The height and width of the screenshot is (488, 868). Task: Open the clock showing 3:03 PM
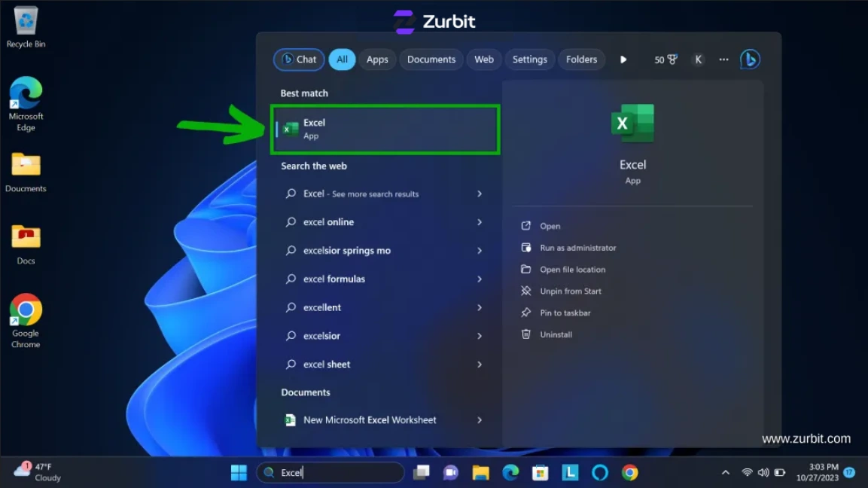tap(817, 472)
